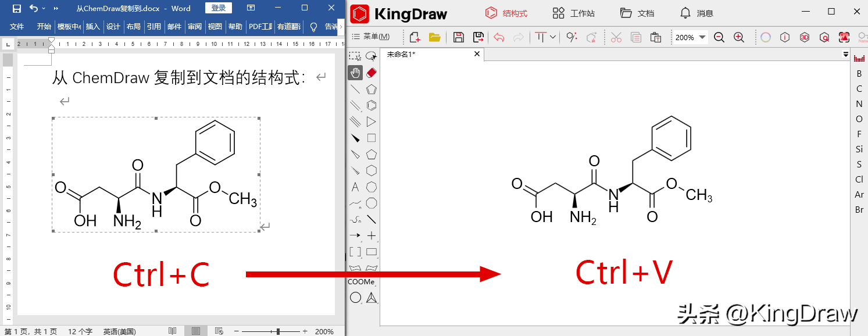This screenshot has height=336, width=868.
Task: Open the 审阅 ribbon tab in Word
Action: tap(195, 26)
